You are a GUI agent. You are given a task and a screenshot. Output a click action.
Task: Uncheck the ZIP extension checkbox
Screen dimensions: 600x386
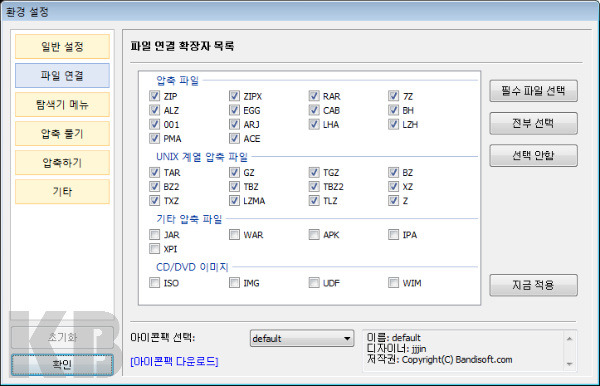(x=155, y=96)
